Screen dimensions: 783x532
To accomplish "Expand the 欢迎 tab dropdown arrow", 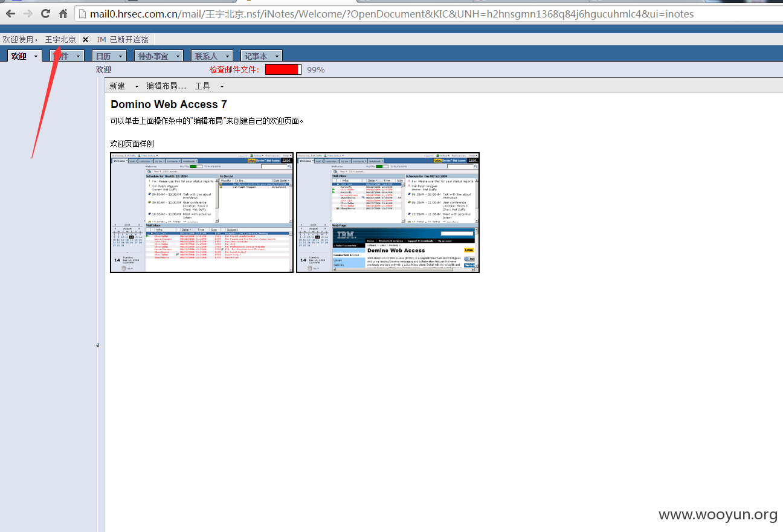I will (36, 56).
